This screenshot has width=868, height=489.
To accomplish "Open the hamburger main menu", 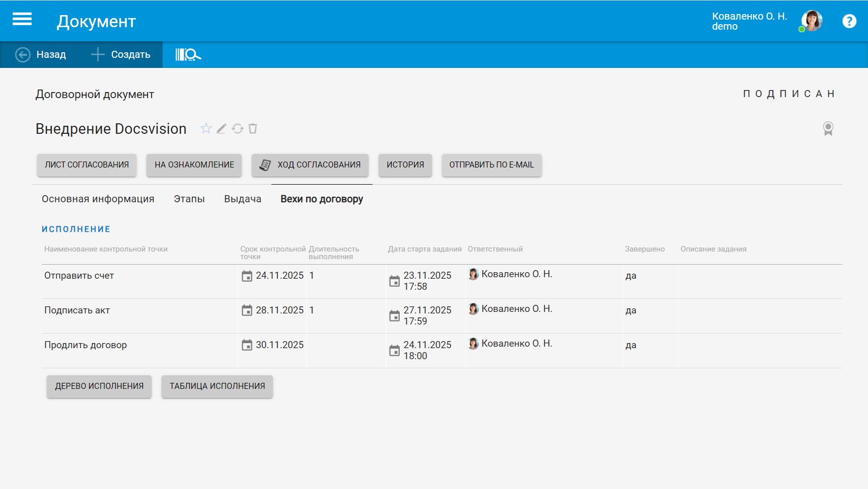I will [x=22, y=20].
